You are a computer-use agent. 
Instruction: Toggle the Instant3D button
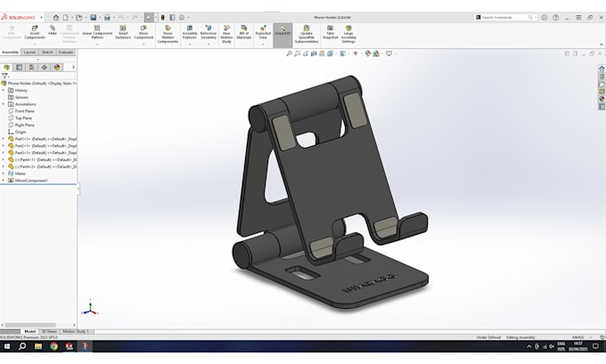[283, 35]
